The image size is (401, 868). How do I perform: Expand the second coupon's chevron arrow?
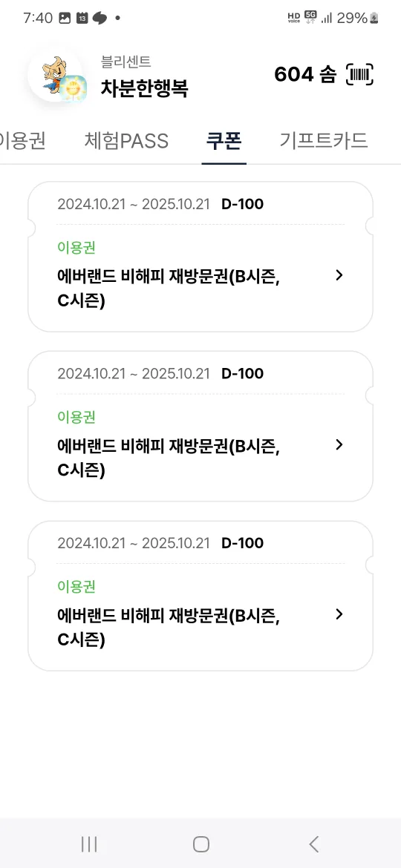click(x=339, y=444)
